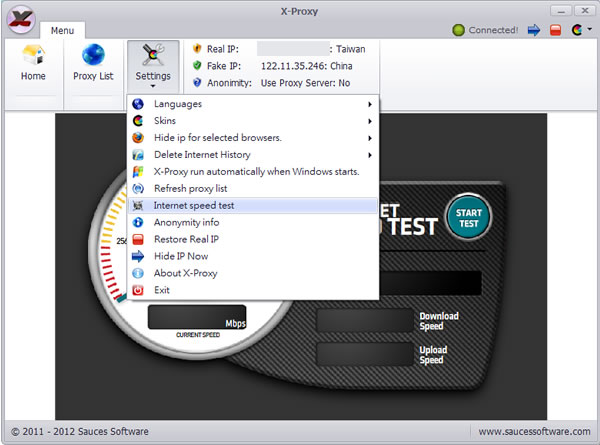Screen dimensions: 600x445
Task: Click the Languages globe icon in menu
Action: point(138,104)
